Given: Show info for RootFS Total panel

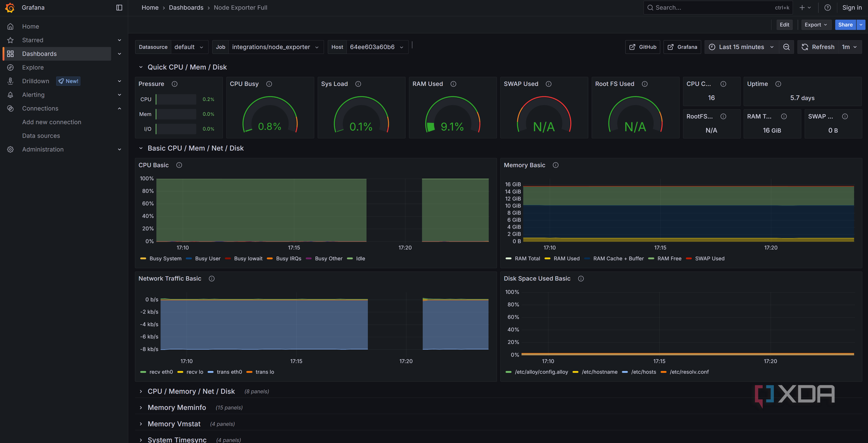Looking at the screenshot, I should tap(723, 116).
